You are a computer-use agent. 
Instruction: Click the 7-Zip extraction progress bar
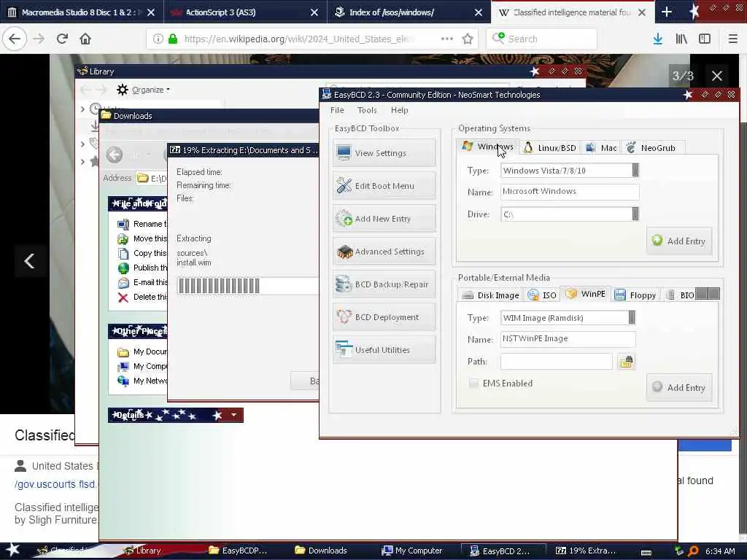coord(248,286)
